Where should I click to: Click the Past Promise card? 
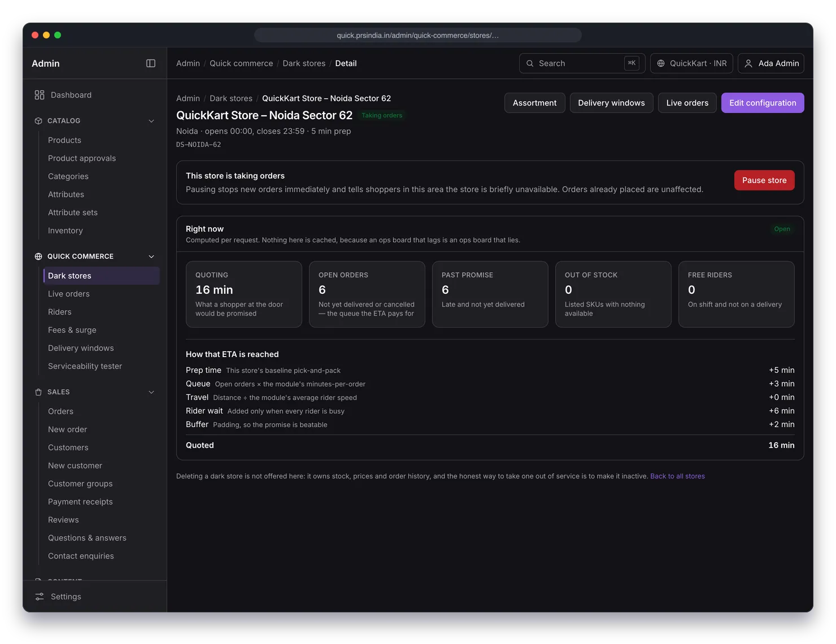[x=490, y=294]
